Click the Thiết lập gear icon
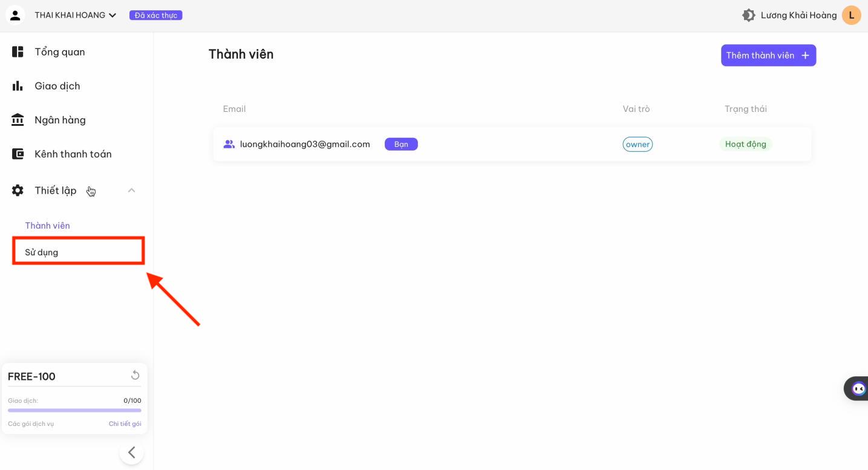This screenshot has width=868, height=470. [x=18, y=191]
